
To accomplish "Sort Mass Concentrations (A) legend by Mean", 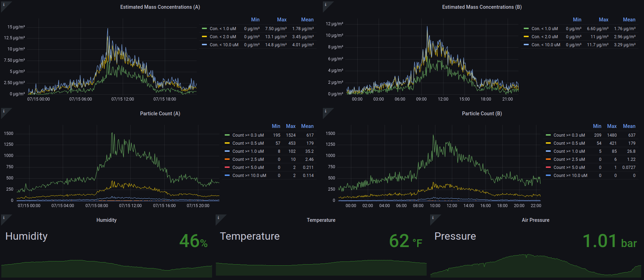I will pyautogui.click(x=307, y=20).
